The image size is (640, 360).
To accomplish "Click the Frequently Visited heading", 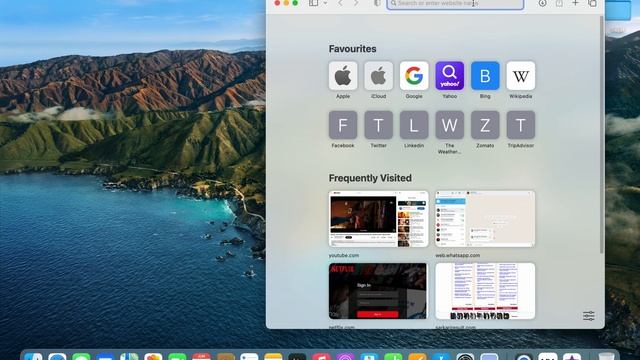I will (x=370, y=178).
